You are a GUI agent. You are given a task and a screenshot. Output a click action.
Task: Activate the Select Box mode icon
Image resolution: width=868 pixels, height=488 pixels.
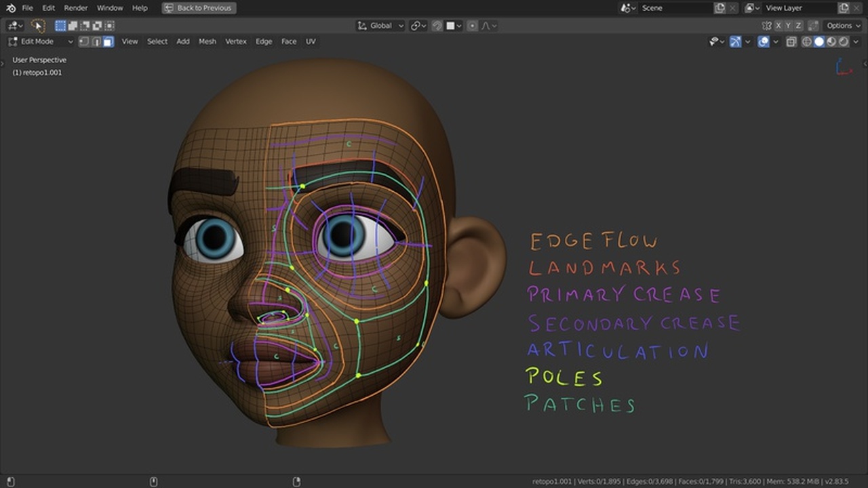(59, 25)
